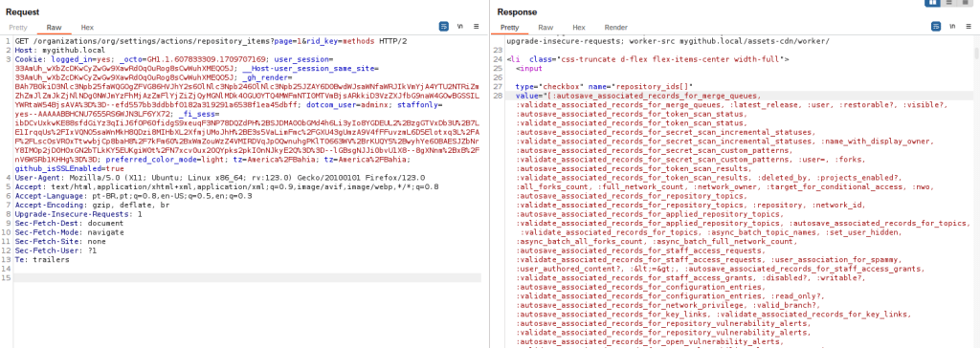Screen dimensions: 980x348
Task: Click 'Sec-Fetch-Mode: navigate' header line
Action: [69, 231]
